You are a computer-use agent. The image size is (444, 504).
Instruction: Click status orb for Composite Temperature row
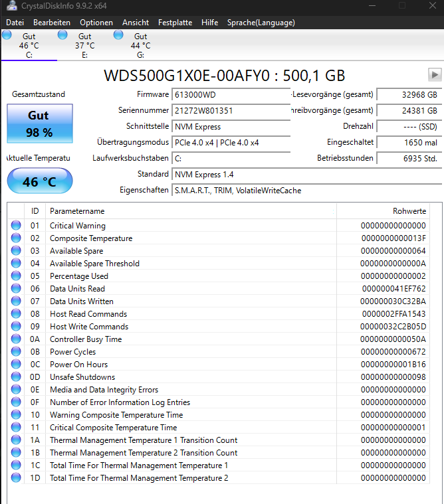(x=16, y=238)
